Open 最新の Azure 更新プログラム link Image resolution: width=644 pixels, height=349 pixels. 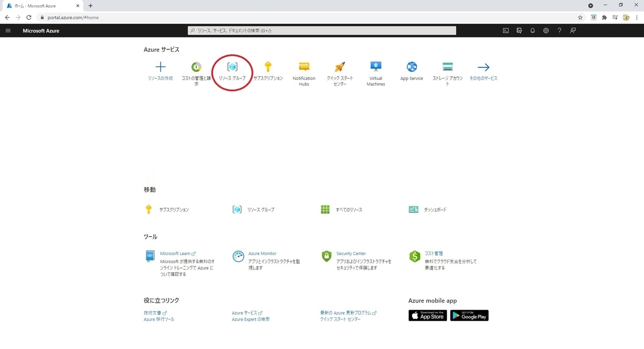coord(348,313)
